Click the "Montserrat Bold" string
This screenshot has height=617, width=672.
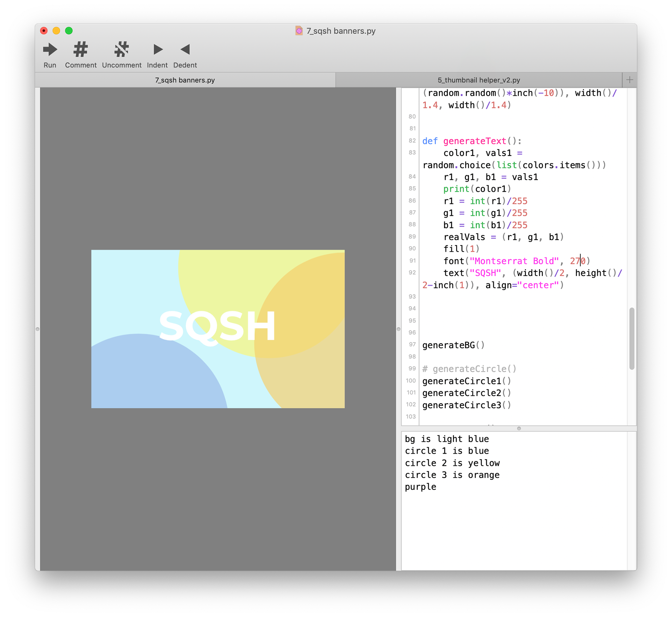514,261
